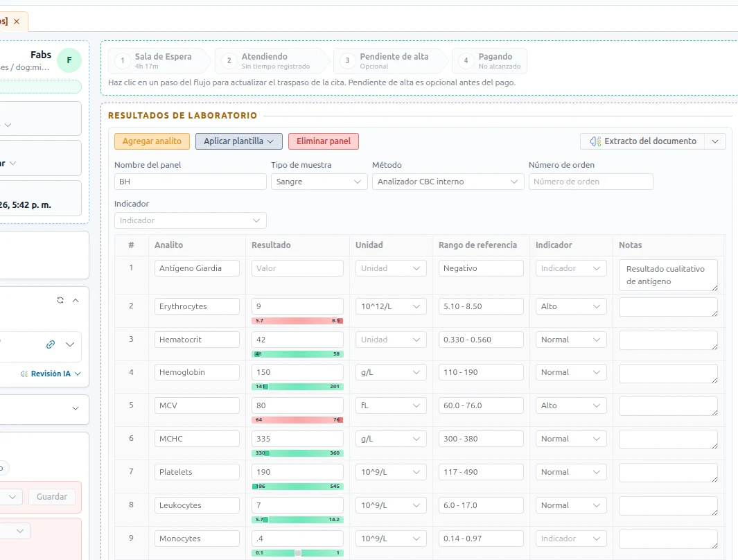Click the Leukocytes reference range 6.0 - 17.0

(x=480, y=505)
